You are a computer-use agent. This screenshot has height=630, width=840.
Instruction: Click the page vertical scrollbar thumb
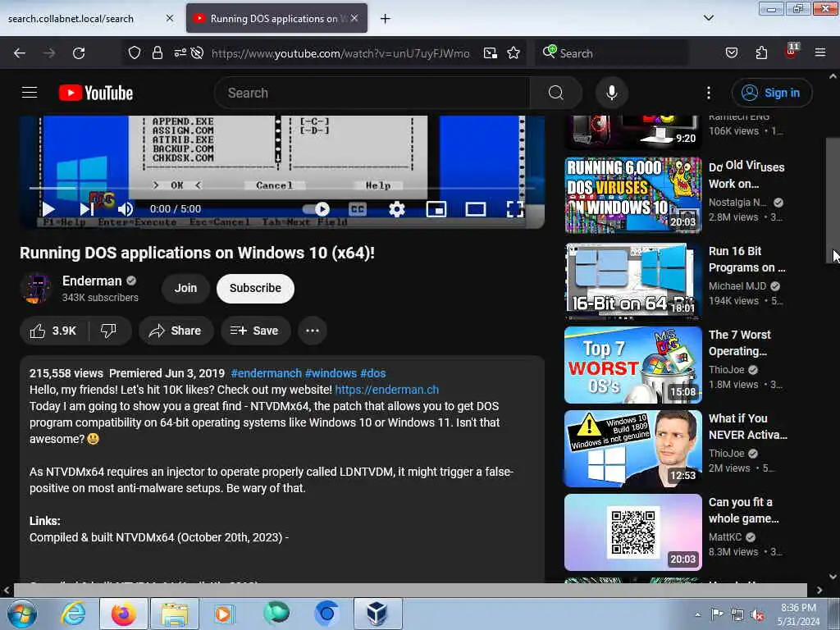833,199
